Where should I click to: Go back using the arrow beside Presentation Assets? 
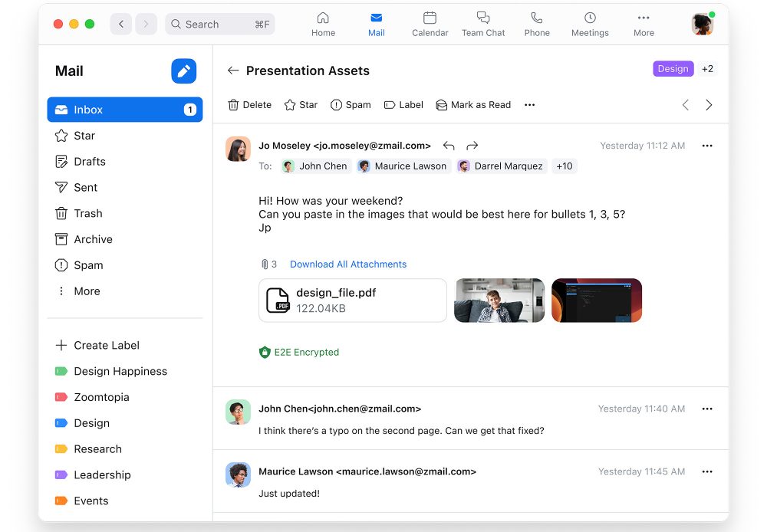pos(233,71)
